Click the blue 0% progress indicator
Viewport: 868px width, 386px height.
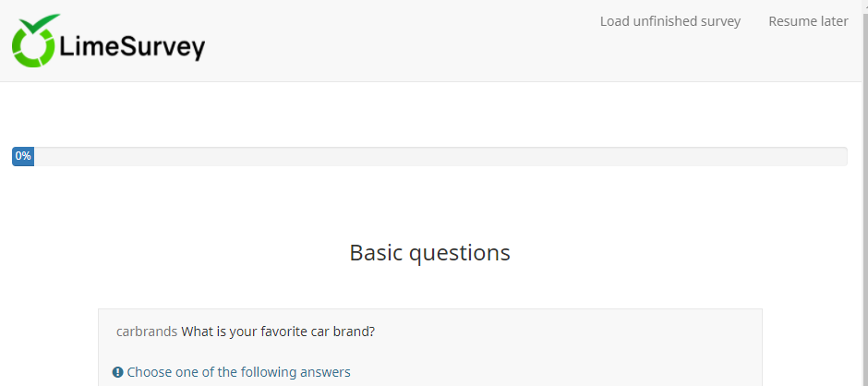(x=23, y=156)
